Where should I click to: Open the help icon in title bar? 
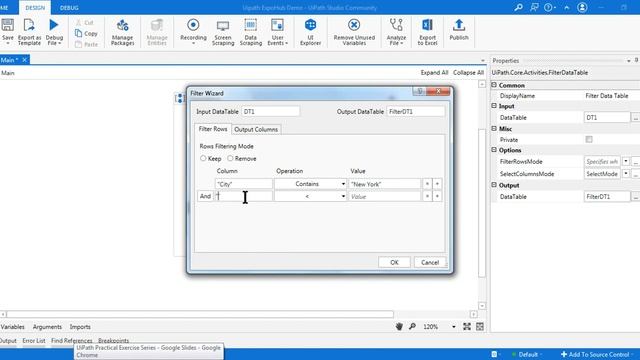(549, 7)
